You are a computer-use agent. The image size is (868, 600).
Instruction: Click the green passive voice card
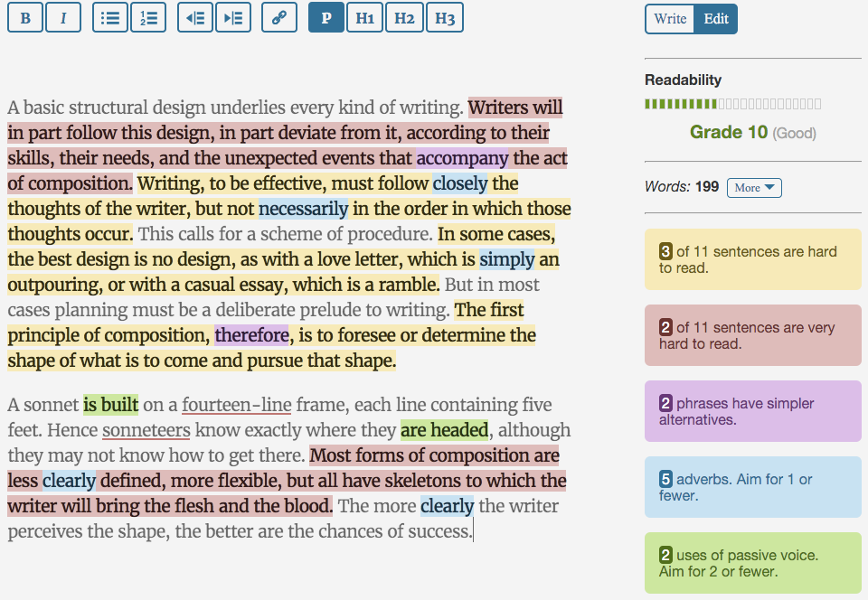point(752,563)
